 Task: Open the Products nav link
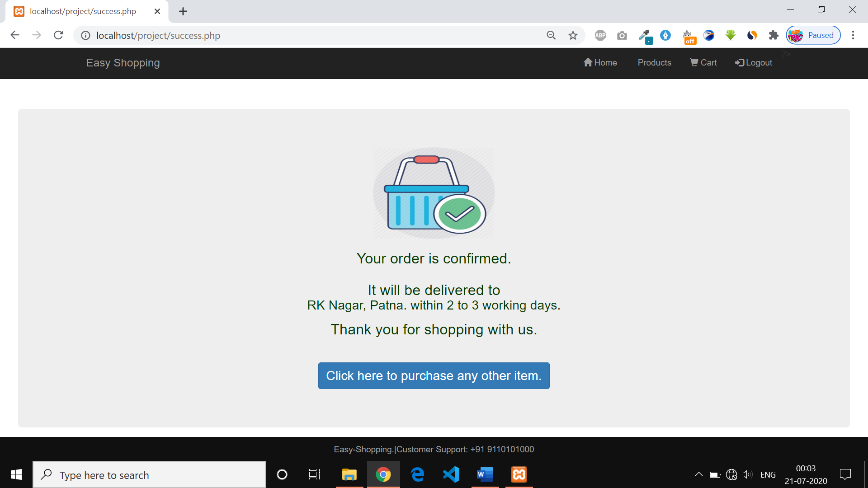click(654, 62)
